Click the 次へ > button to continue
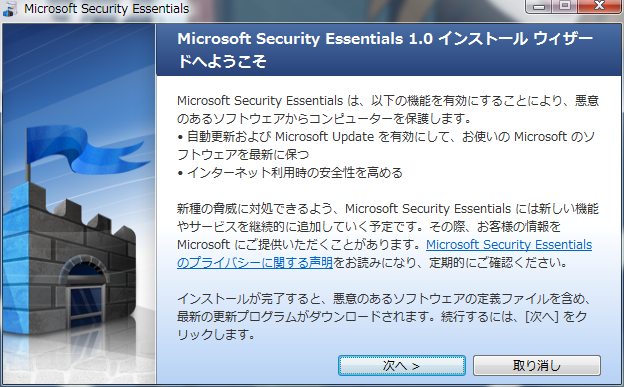 pos(402,366)
